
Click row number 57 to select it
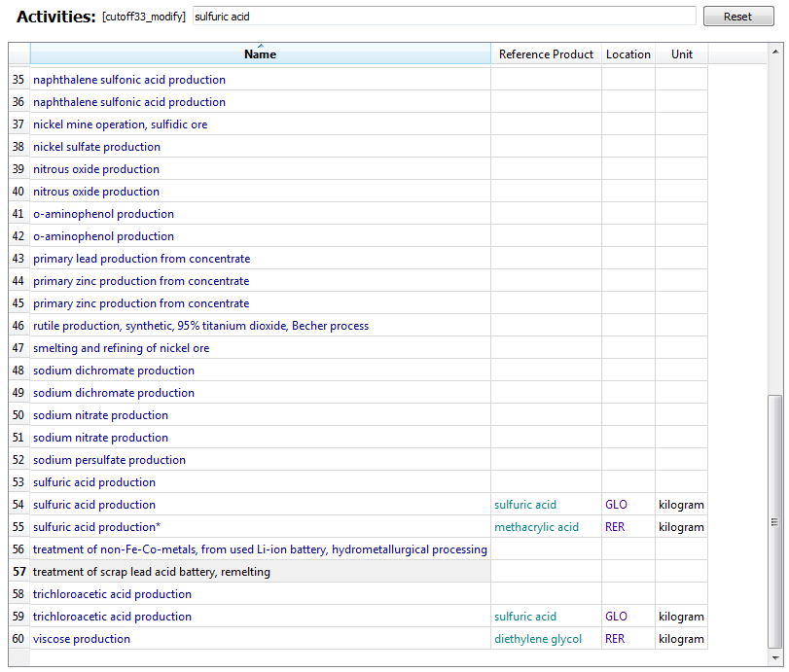pyautogui.click(x=18, y=571)
